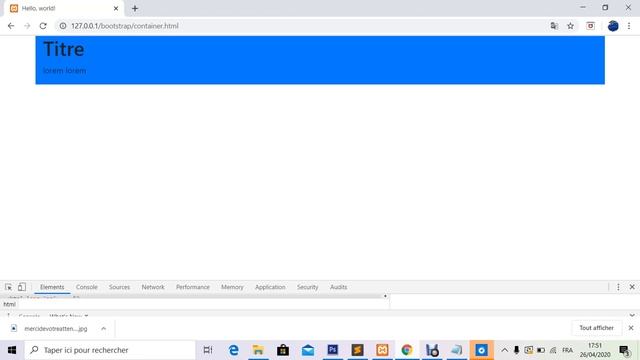The image size is (640, 360).
Task: Open the Network tab
Action: pos(153,287)
